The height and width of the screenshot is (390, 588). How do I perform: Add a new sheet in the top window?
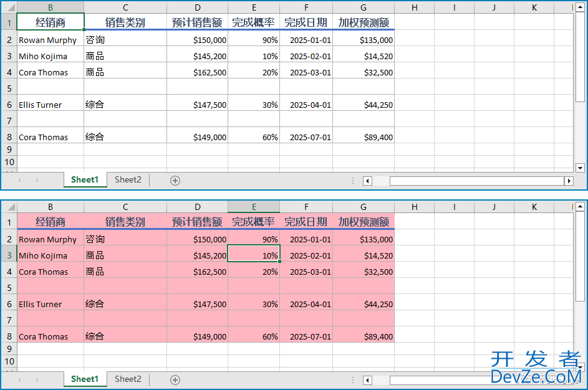[175, 181]
